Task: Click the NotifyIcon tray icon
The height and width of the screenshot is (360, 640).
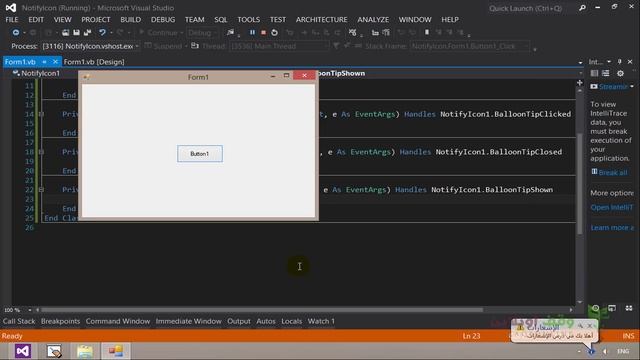Action: [591, 351]
